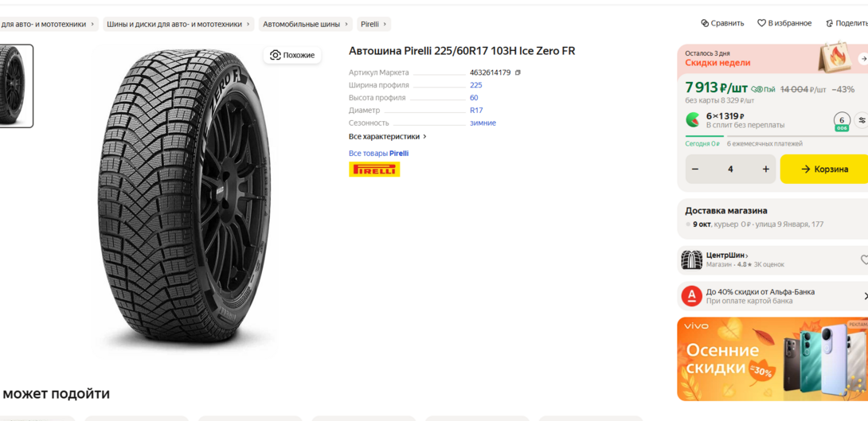Click the copy article number icon
Screen dimensions: 868x421
[518, 72]
